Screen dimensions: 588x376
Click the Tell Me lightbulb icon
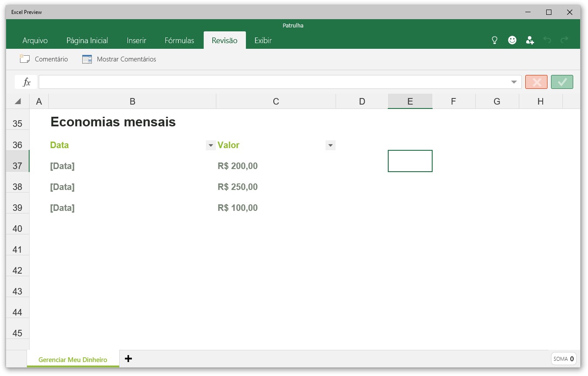494,40
